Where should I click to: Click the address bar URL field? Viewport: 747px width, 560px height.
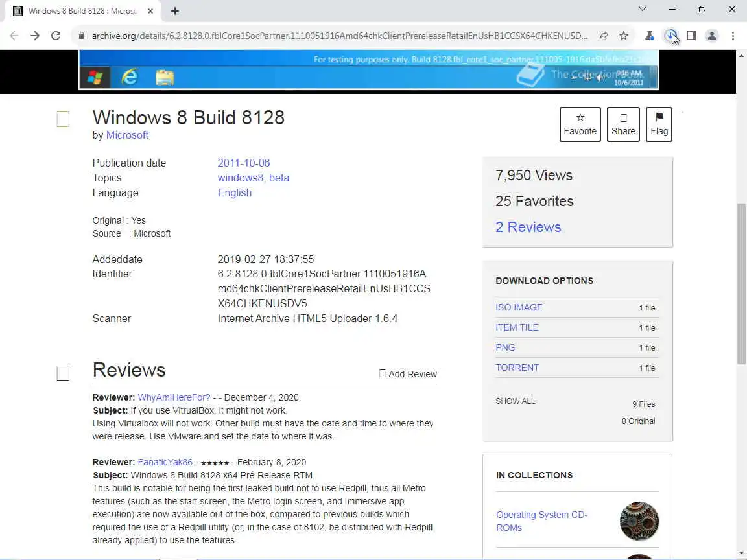(x=340, y=36)
